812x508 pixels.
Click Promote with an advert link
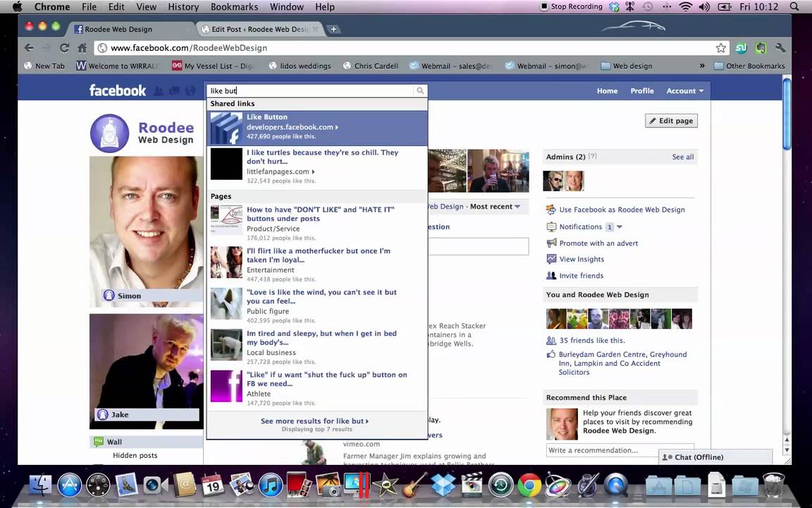pyautogui.click(x=598, y=243)
